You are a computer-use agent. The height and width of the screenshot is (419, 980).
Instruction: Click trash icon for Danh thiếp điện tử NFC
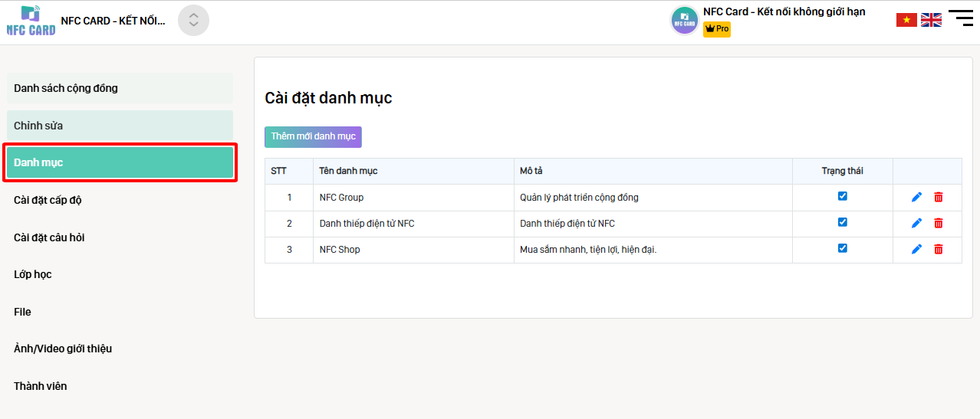(939, 224)
